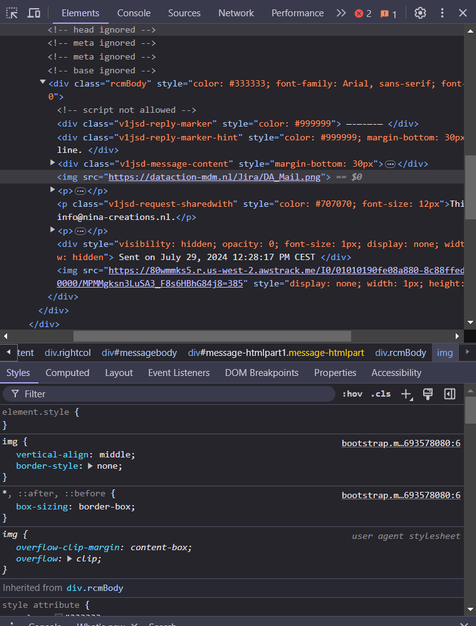The width and height of the screenshot is (476, 626).
Task: Open the Performance tab
Action: coord(298,13)
